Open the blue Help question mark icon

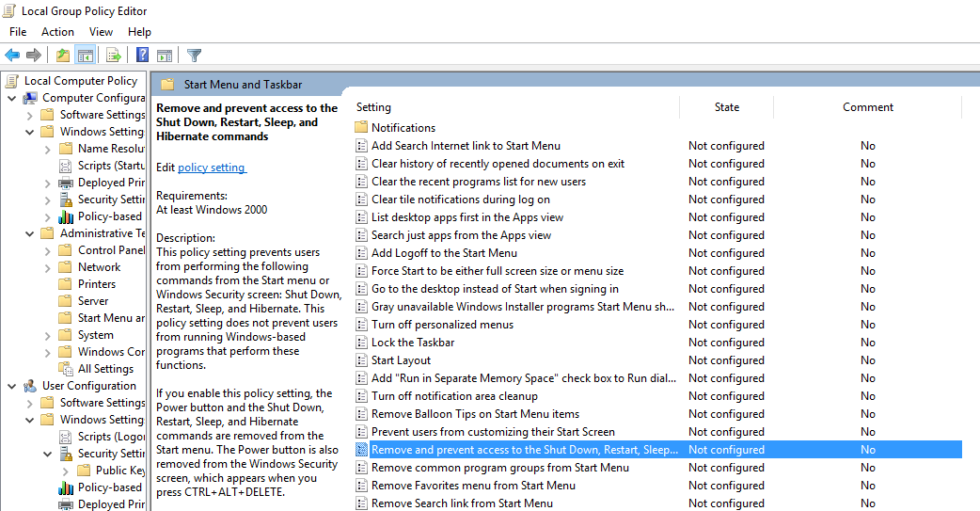point(143,55)
